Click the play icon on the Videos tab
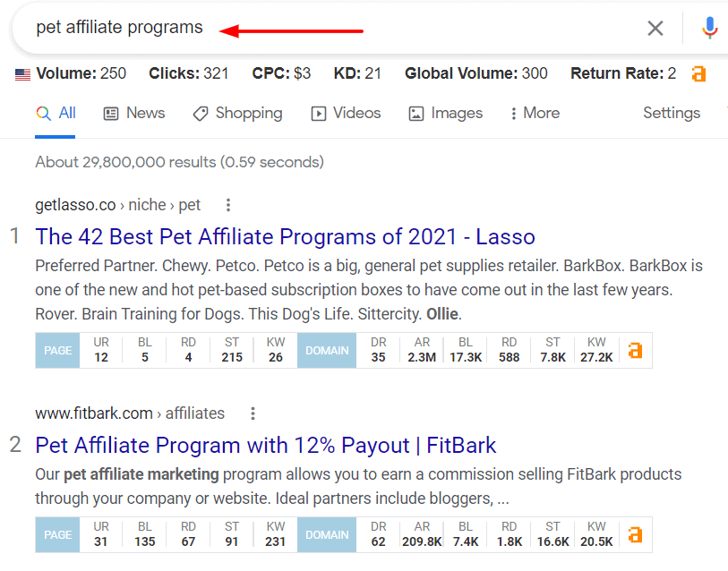This screenshot has height=571, width=728. (319, 113)
